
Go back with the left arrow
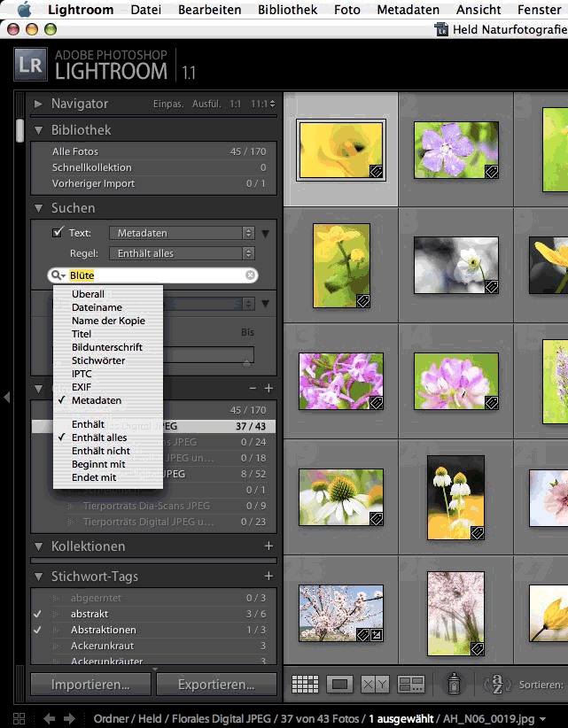(x=50, y=719)
